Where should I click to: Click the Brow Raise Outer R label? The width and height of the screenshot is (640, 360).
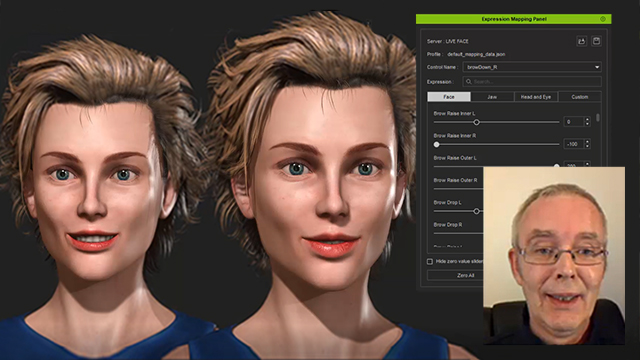(x=456, y=180)
